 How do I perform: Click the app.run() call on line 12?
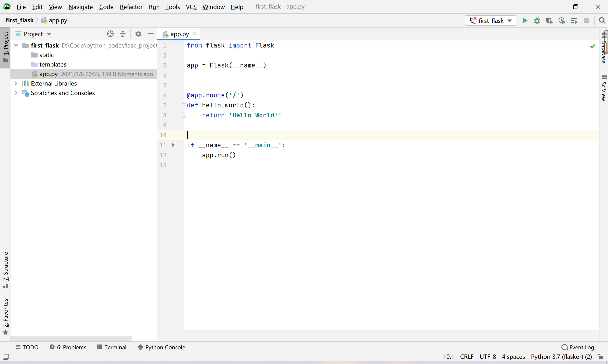tap(219, 155)
